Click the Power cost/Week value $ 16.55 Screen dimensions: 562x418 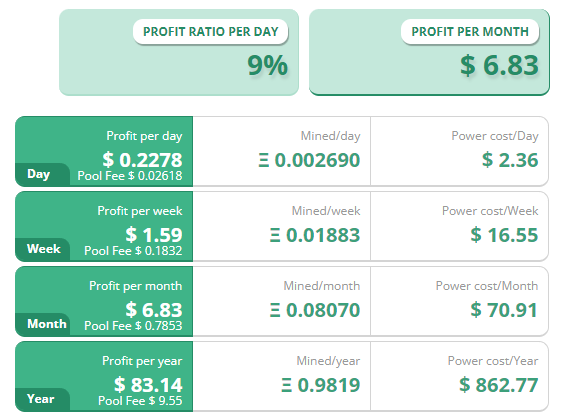504,235
